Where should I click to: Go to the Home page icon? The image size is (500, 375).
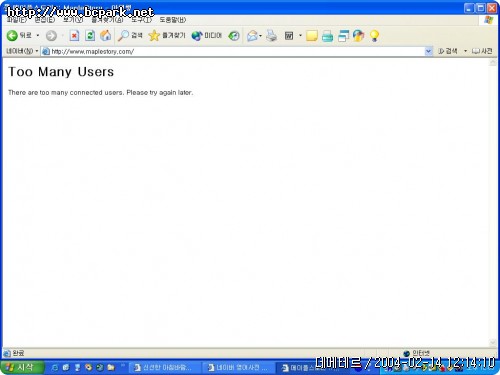click(106, 36)
